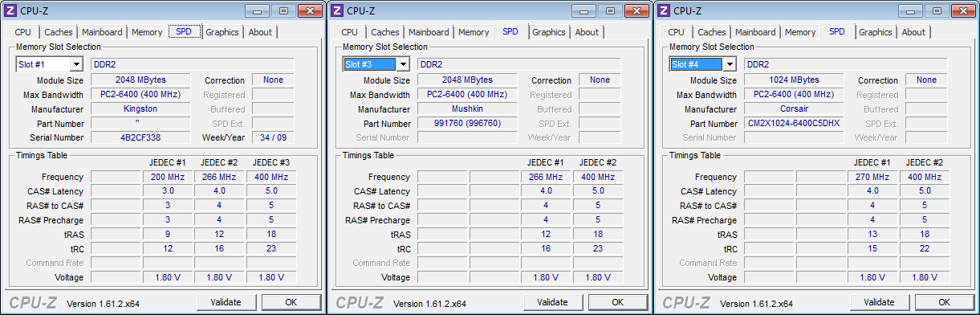The width and height of the screenshot is (980, 315).
Task: Switch to Mainboard tab in left window
Action: 102,32
